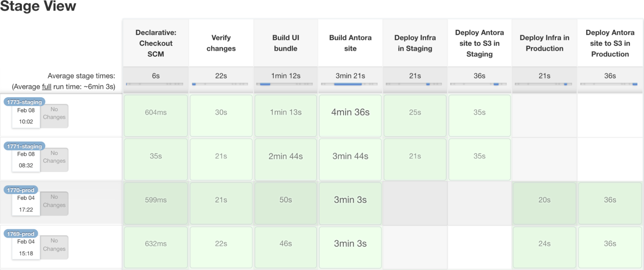Select the Declarative: Checkout SCM column header
Image resolution: width=644 pixels, height=270 pixels.
pyautogui.click(x=155, y=43)
